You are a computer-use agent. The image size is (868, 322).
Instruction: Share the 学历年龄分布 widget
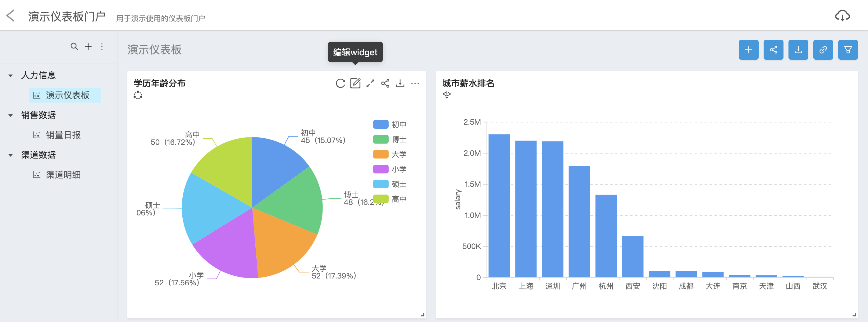click(385, 83)
